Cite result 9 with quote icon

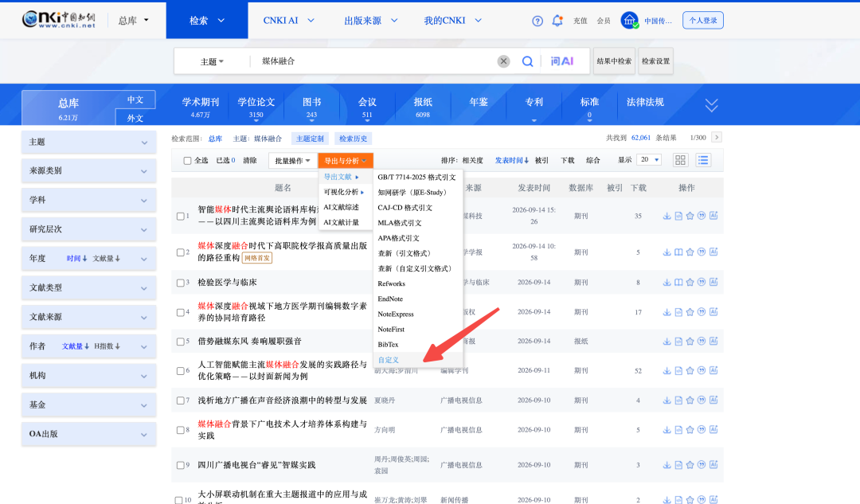(x=702, y=465)
